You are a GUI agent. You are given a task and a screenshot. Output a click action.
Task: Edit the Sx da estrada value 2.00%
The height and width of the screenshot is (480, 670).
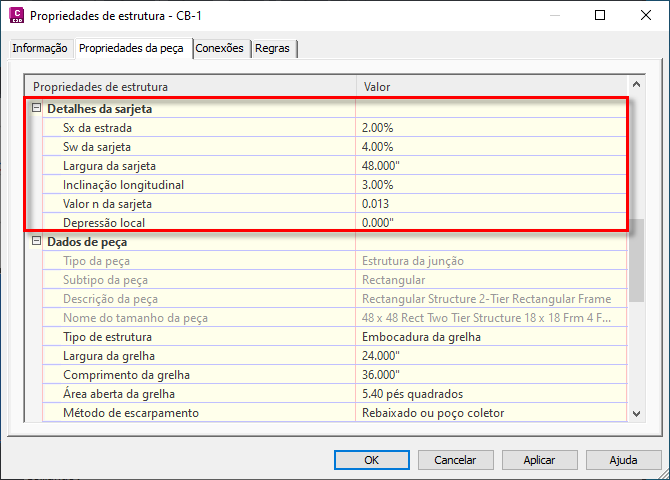pyautogui.click(x=491, y=128)
